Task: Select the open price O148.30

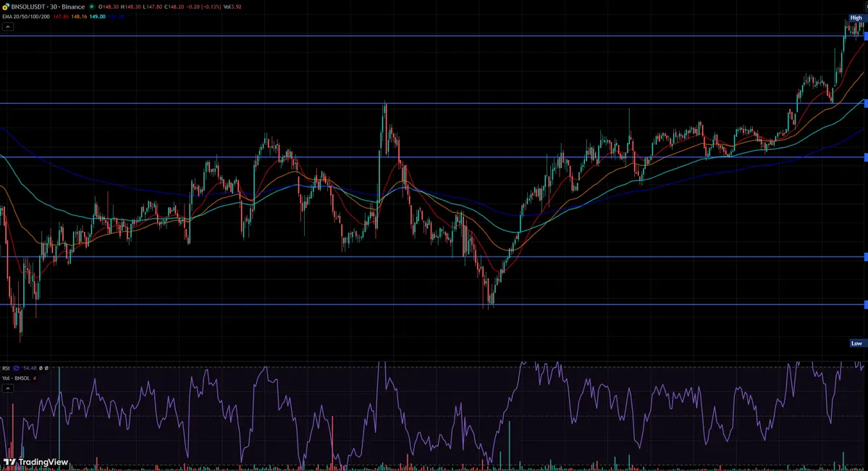Action: coord(109,7)
